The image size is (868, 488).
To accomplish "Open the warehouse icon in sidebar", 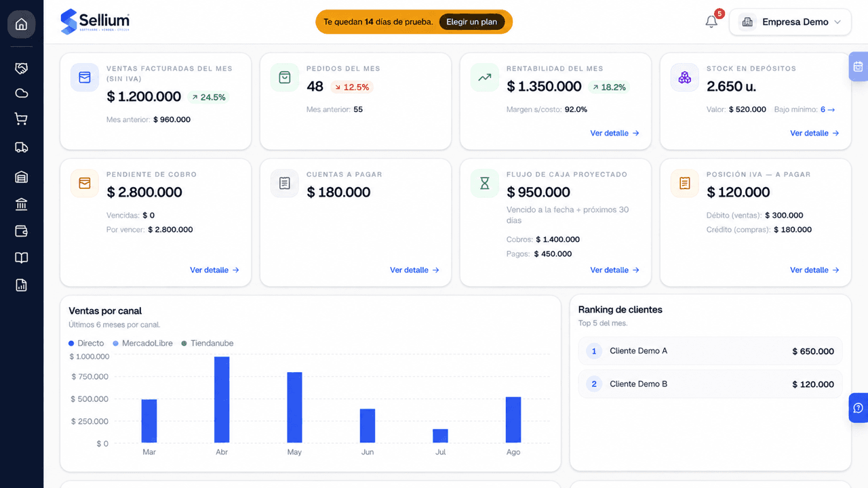I will click(21, 177).
